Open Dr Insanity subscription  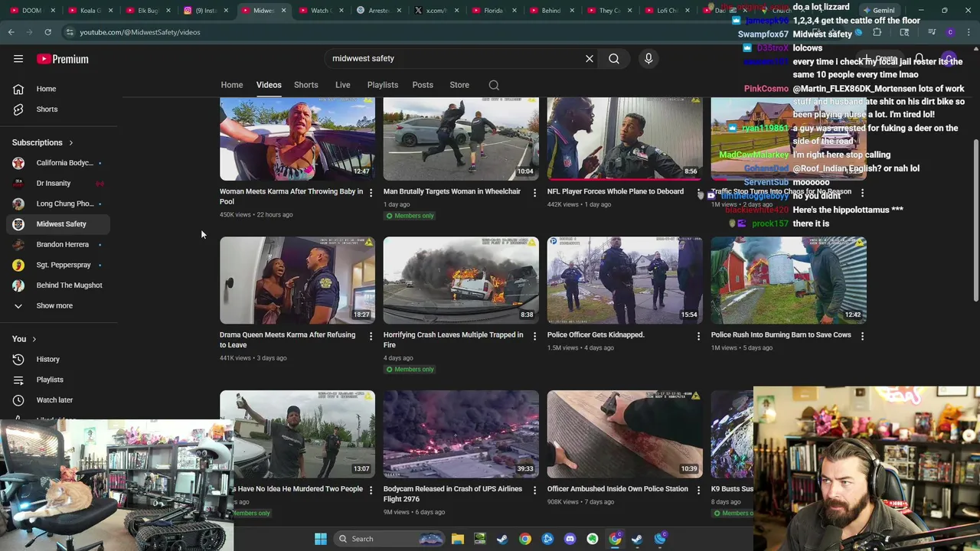(58, 183)
